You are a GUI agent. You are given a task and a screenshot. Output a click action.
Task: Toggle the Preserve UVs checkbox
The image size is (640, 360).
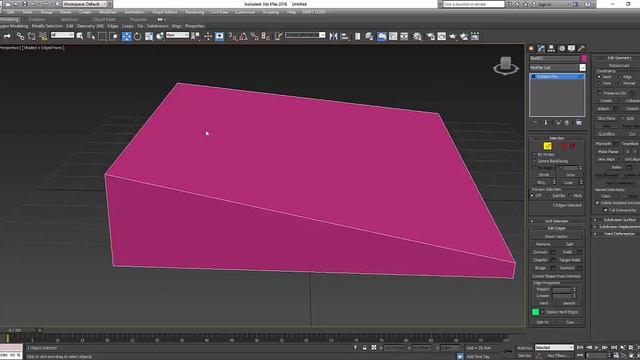600,93
